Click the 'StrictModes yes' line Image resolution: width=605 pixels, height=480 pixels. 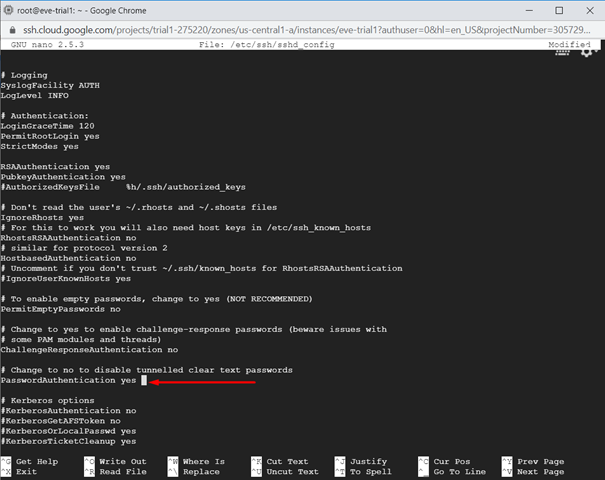point(40,147)
